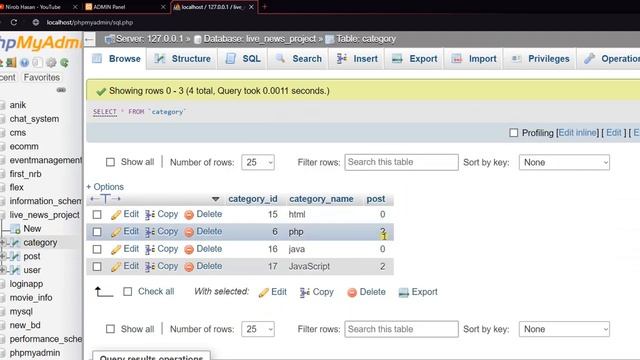Click the server icon in breadcrumb
This screenshot has height=360, width=640.
click(x=109, y=39)
